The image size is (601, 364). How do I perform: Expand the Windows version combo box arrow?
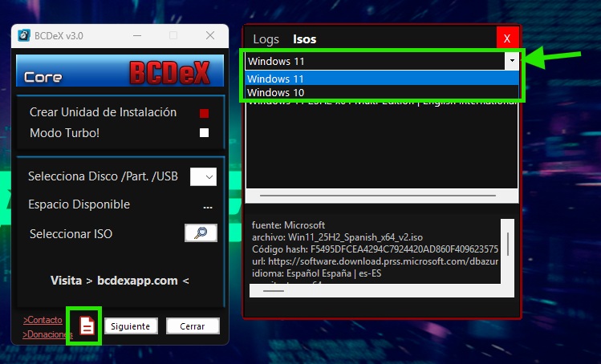[x=512, y=61]
